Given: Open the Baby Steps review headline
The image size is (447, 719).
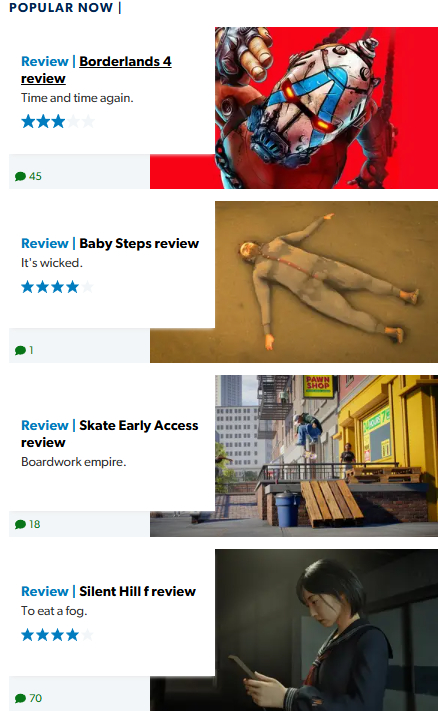Looking at the screenshot, I should (139, 243).
